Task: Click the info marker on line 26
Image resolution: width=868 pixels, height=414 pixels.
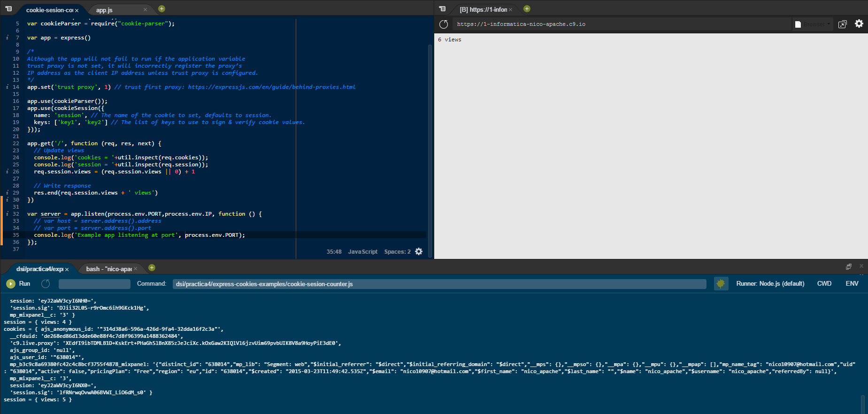Action: 7,172
